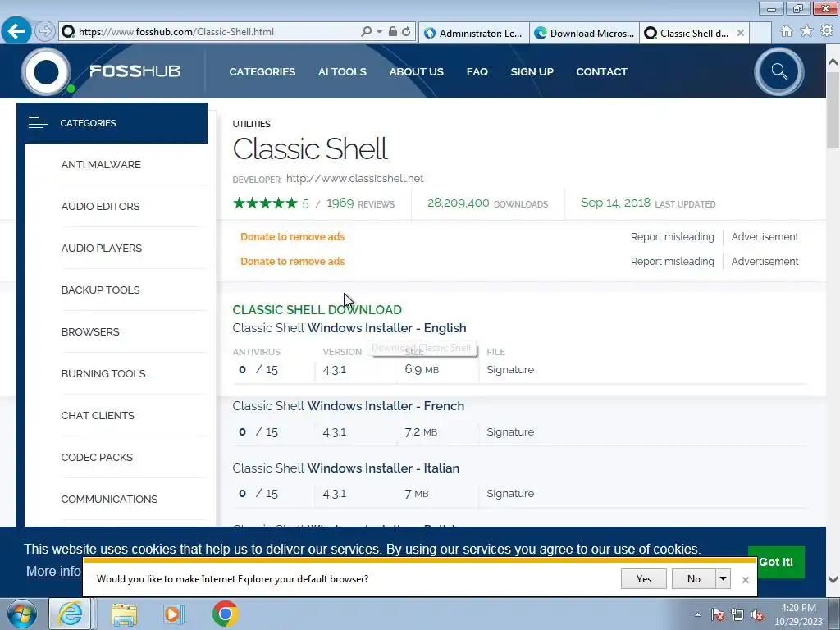Select AUDIO EDITORS category

pos(100,206)
